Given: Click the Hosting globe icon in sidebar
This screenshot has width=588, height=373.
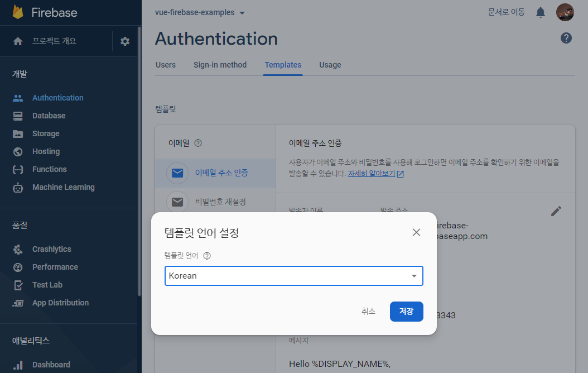Looking at the screenshot, I should 18,152.
